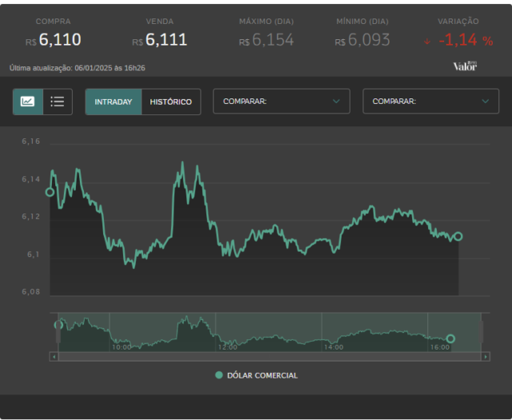Click the navigator horizontal scrollbar track
The height and width of the screenshot is (420, 512).
tap(270, 357)
